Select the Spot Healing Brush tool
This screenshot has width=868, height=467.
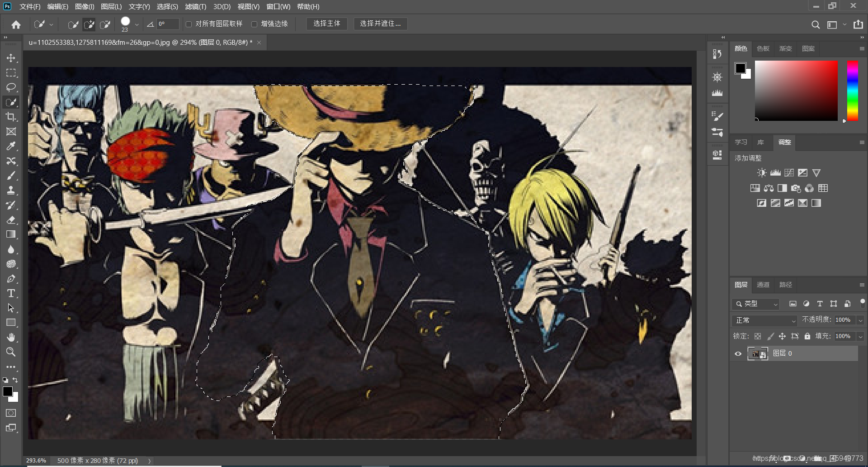[11, 161]
